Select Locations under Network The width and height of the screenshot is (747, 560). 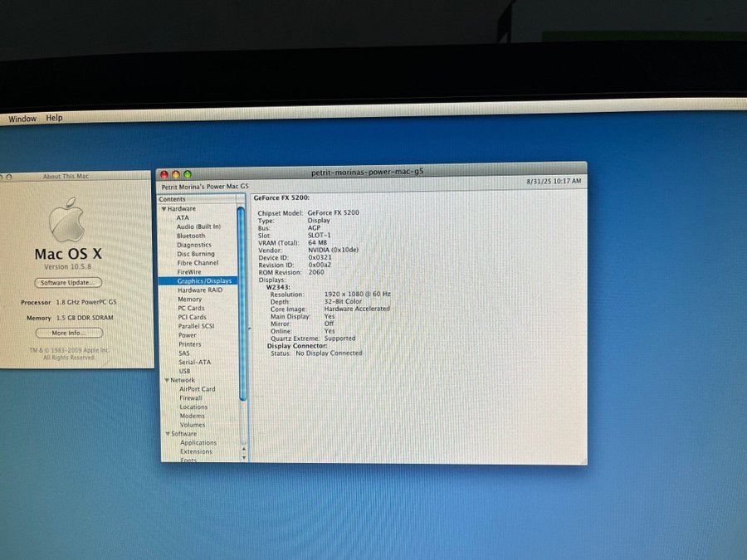[193, 407]
